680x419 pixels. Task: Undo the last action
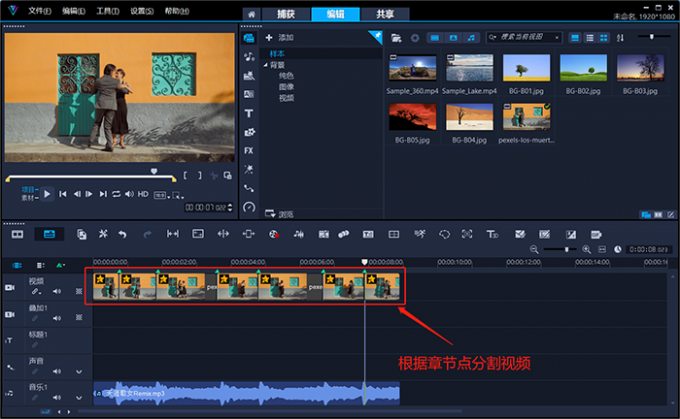(123, 234)
